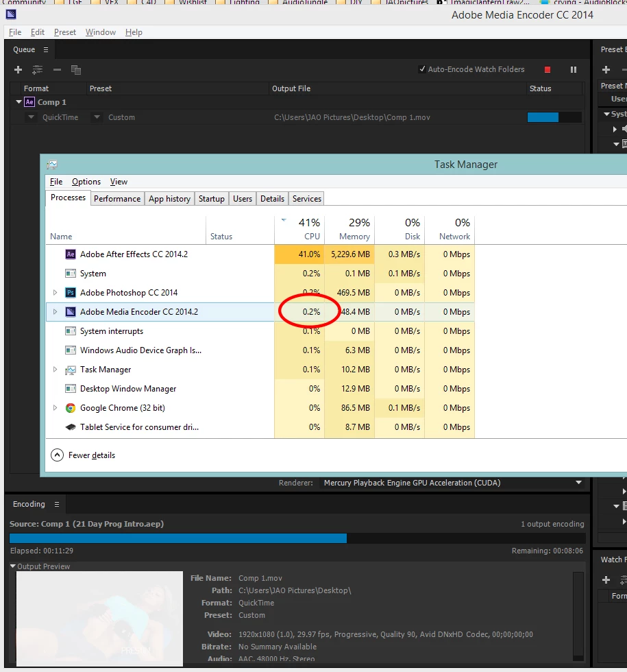Click the Output Preview thumbnail

pyautogui.click(x=99, y=619)
